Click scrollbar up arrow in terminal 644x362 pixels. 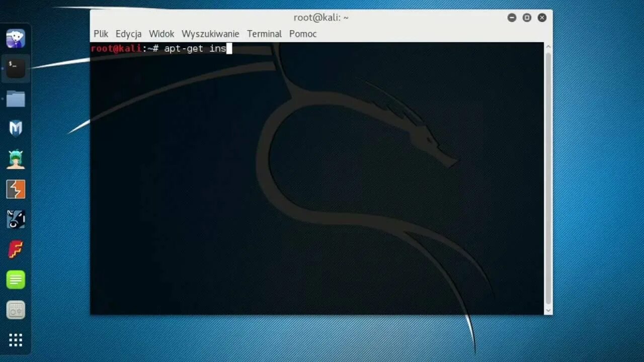click(x=548, y=47)
